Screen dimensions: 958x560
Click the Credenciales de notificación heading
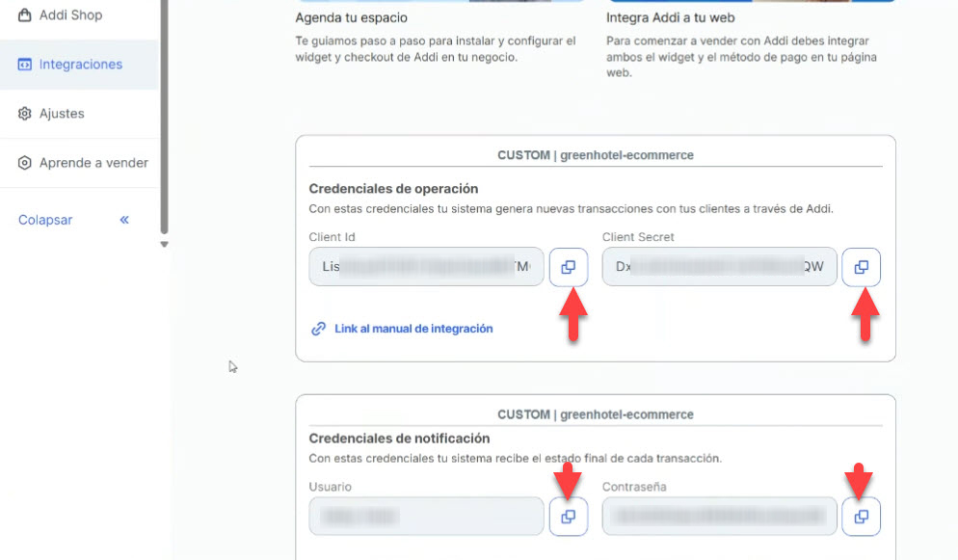[400, 439]
